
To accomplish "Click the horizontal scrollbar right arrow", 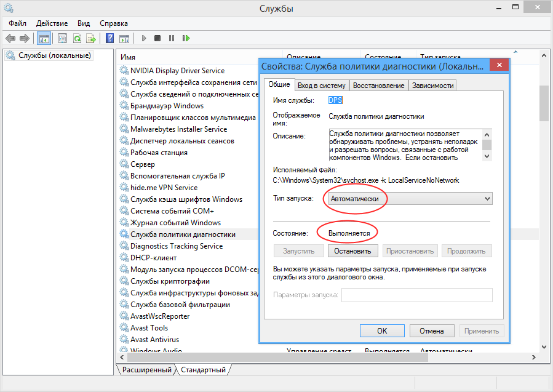I will coord(533,357).
